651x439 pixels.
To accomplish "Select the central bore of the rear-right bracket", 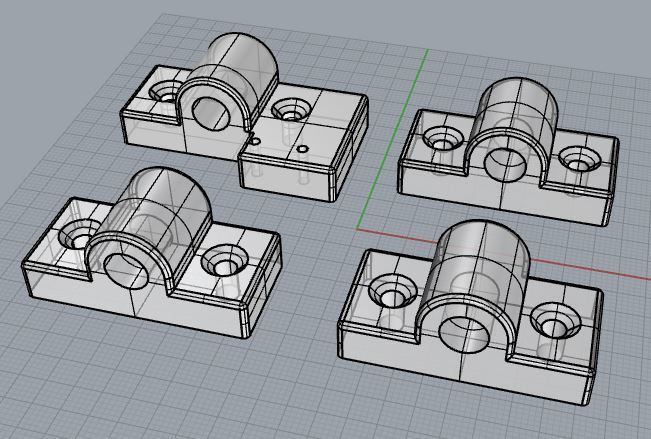I will [x=505, y=165].
